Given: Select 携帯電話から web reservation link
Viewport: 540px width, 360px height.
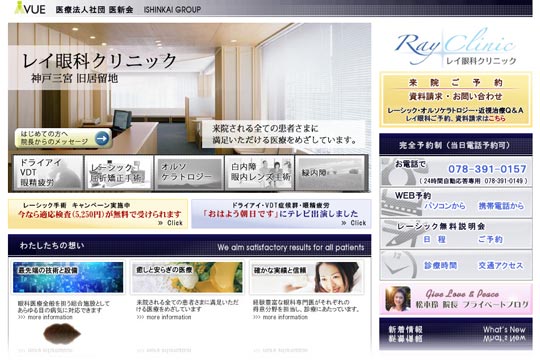Looking at the screenshot, I should [x=501, y=206].
